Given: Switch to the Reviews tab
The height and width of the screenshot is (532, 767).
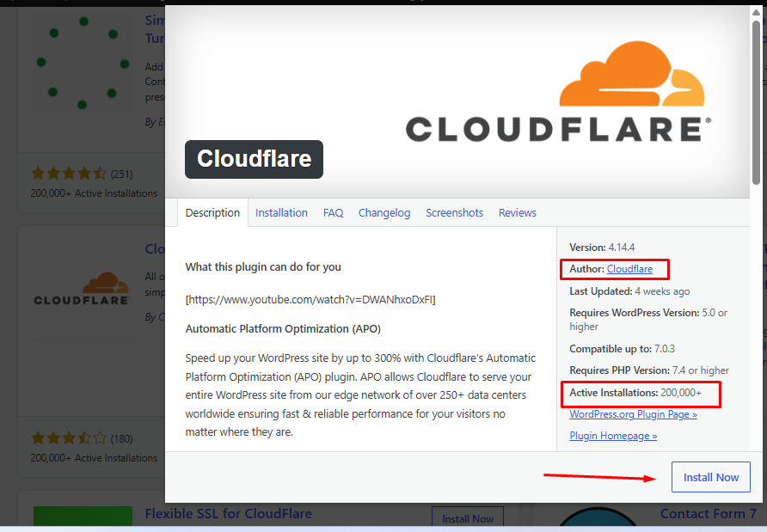Looking at the screenshot, I should 518,212.
